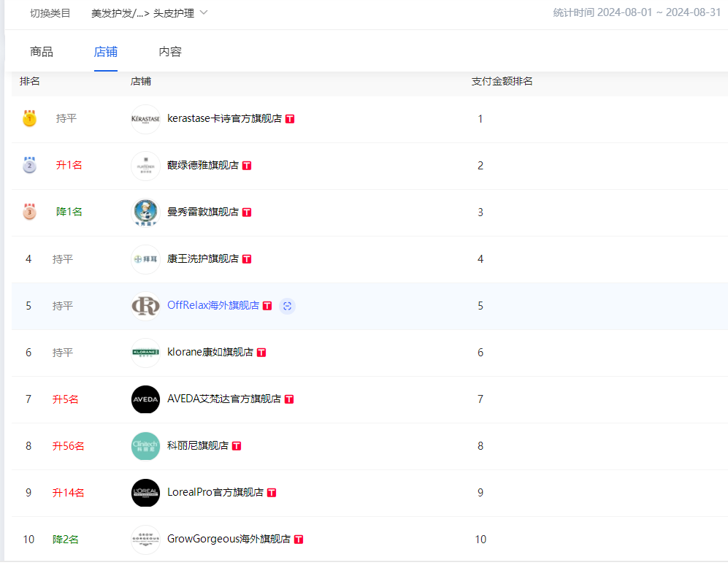Click the Tmall badge beside 康王洗护旗舰店

(247, 259)
